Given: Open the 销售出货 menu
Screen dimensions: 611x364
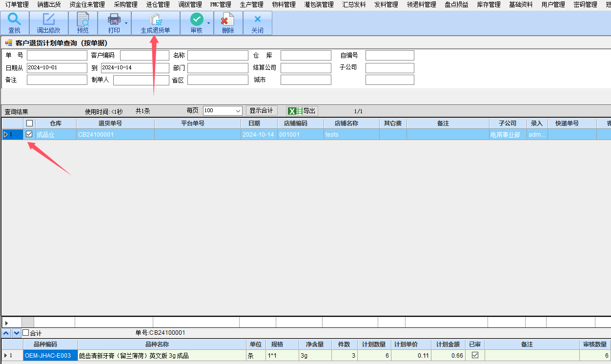Looking at the screenshot, I should tap(49, 4).
